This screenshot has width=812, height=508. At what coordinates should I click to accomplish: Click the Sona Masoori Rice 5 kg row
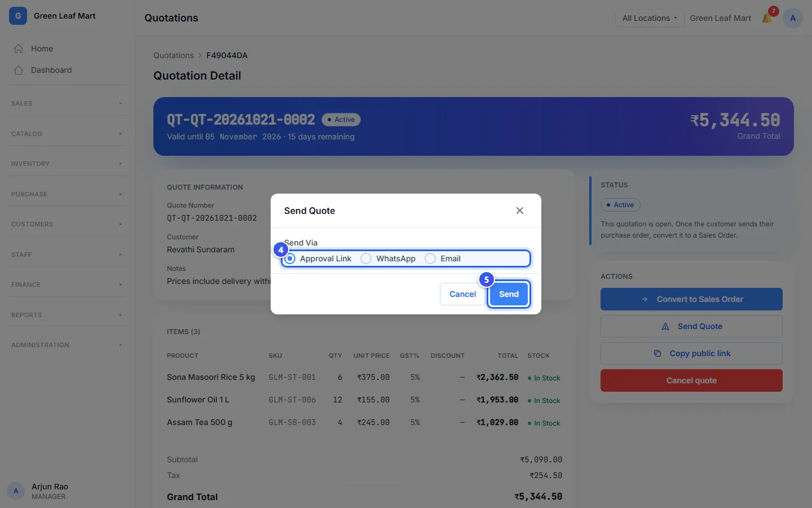(364, 377)
